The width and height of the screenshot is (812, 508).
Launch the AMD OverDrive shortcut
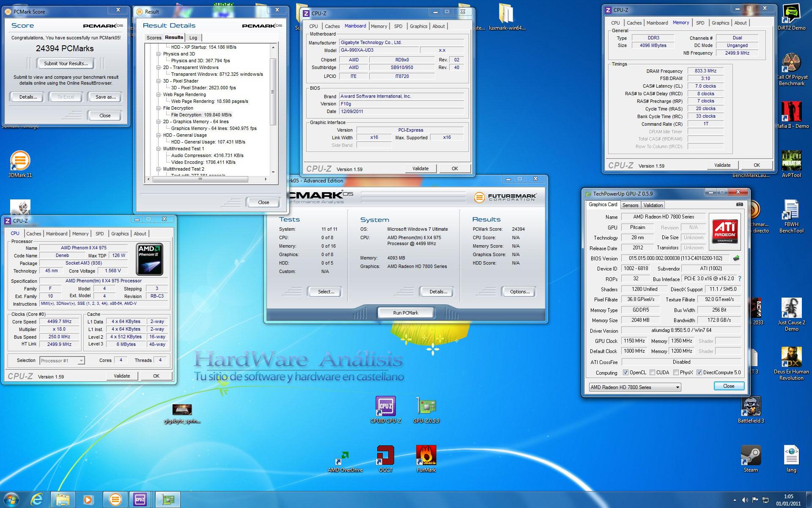pos(345,461)
